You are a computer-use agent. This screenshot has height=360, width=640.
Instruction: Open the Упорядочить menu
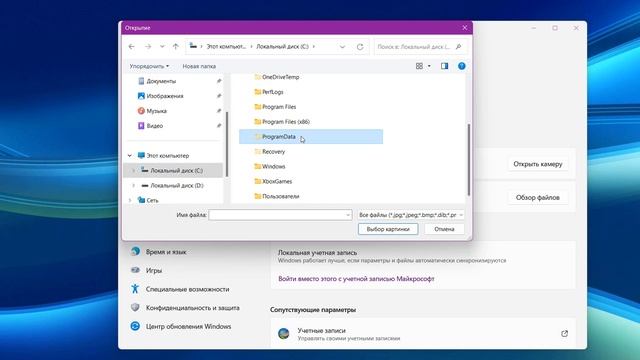[149, 66]
